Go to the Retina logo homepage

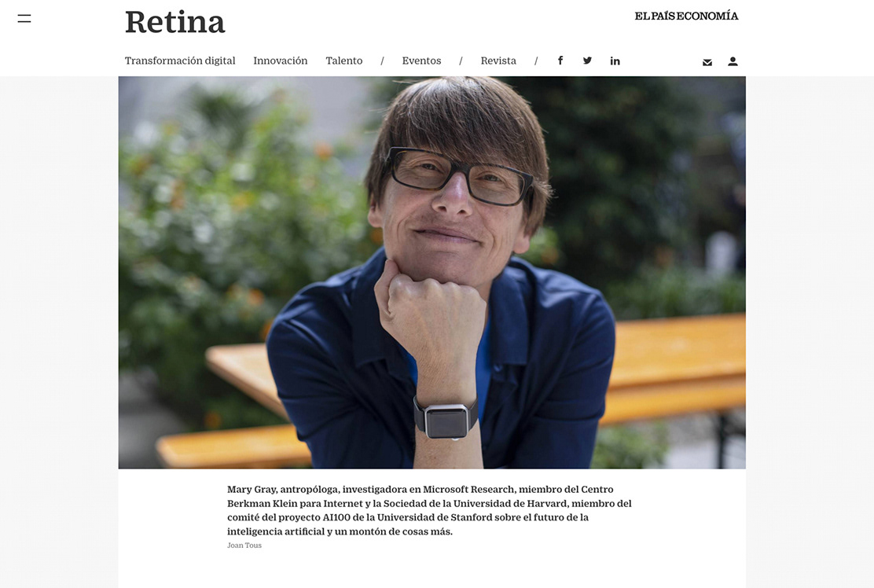point(175,22)
